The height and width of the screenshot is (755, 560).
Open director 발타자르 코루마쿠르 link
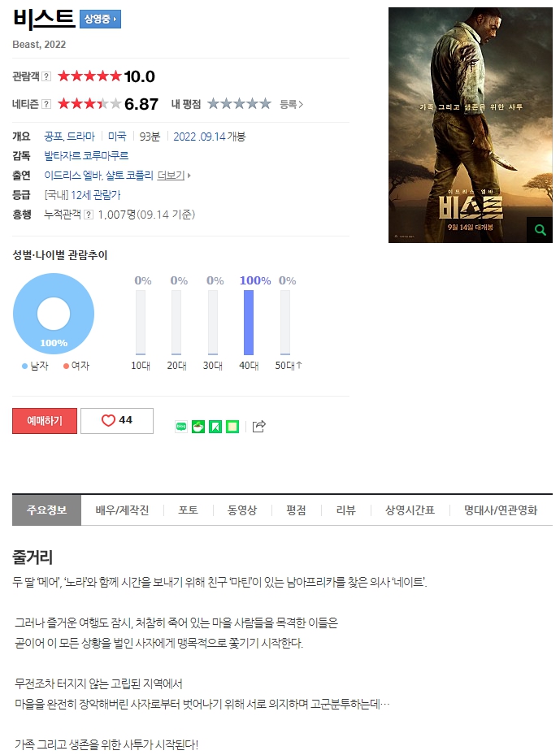pos(86,155)
